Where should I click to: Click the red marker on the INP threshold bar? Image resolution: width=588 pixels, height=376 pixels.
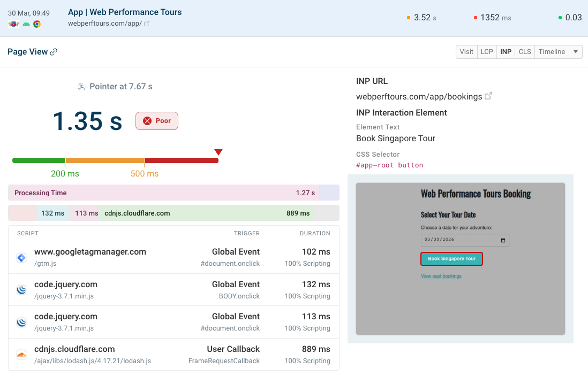point(218,152)
